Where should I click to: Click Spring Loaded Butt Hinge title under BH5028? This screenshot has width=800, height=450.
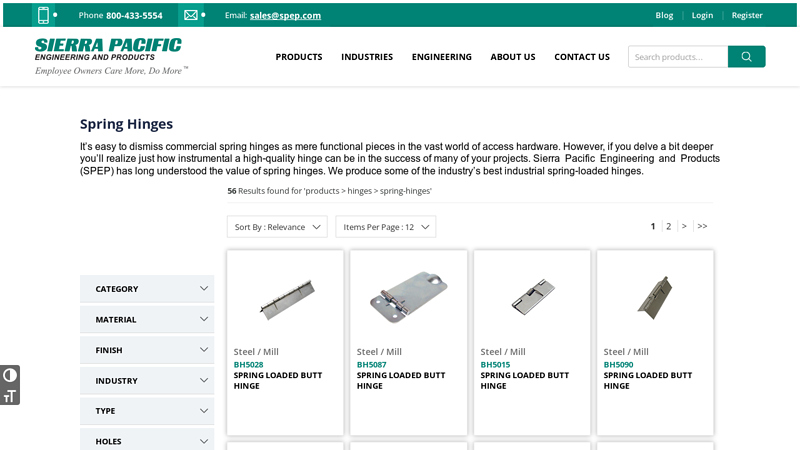pyautogui.click(x=278, y=381)
